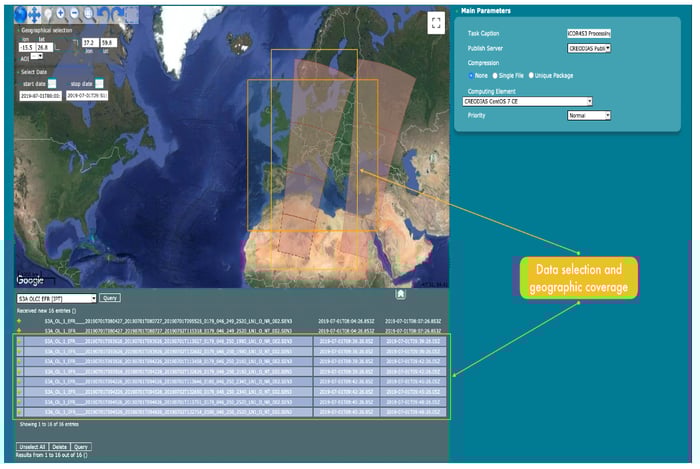Open the start date calendar icon
This screenshot has width=700, height=469.
52,83
